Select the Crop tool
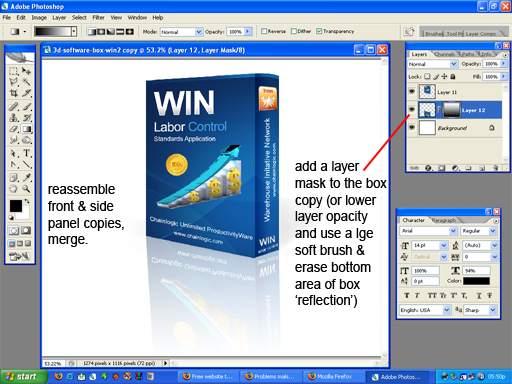 coord(13,93)
